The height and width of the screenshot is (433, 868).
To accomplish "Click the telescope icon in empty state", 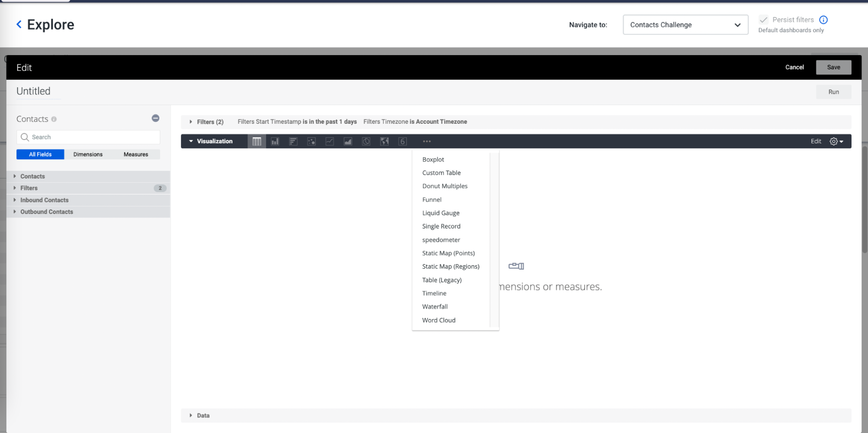I will coord(516,266).
